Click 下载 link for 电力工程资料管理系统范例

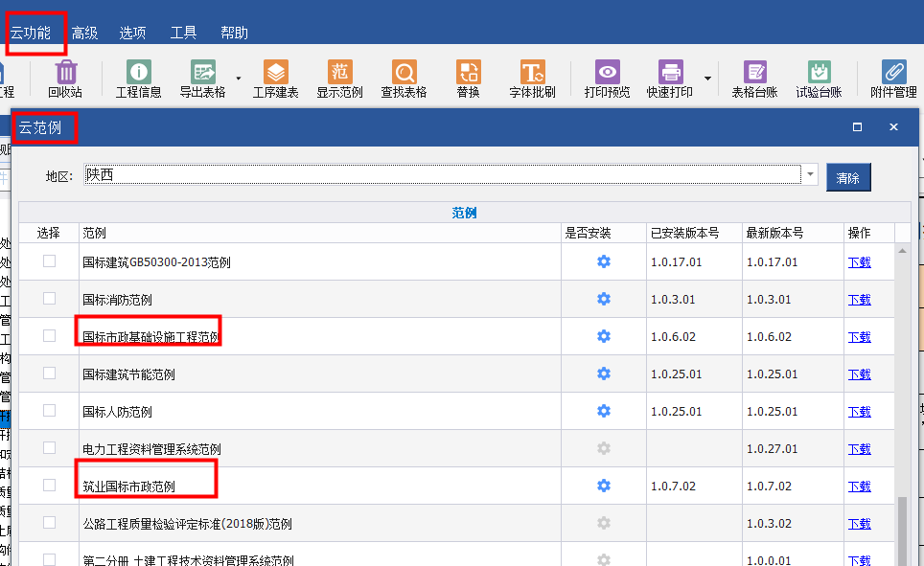tap(859, 448)
